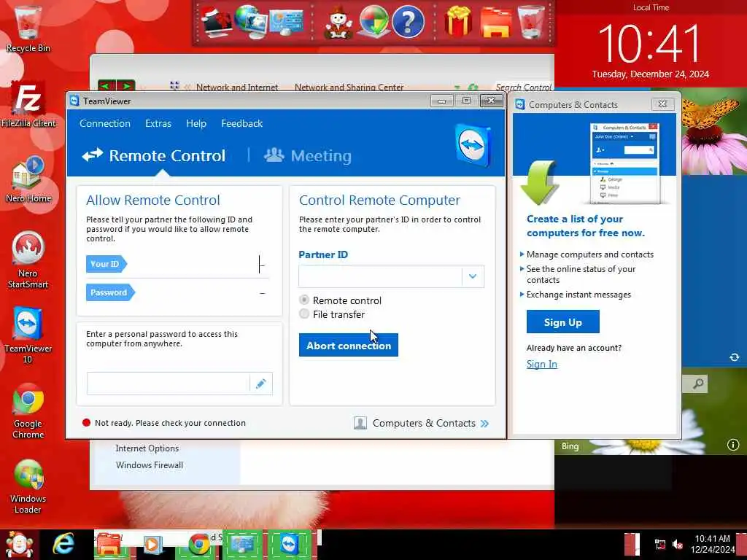Open the red folder icon in top dock
Screen dimensions: 747x560
tap(495, 22)
